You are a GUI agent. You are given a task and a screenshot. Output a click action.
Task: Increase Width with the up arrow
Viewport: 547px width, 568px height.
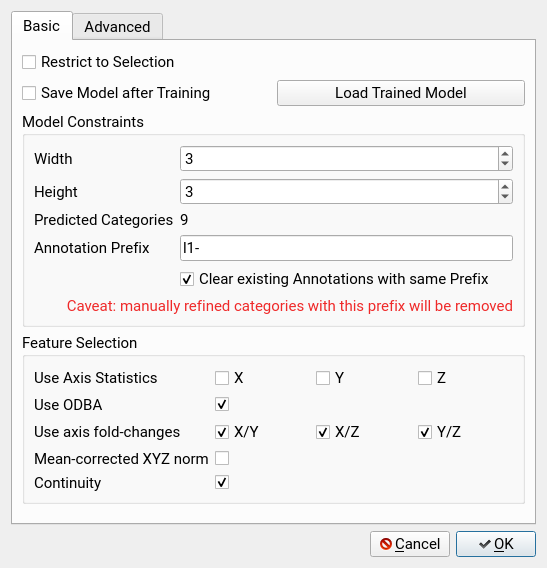pos(505,154)
